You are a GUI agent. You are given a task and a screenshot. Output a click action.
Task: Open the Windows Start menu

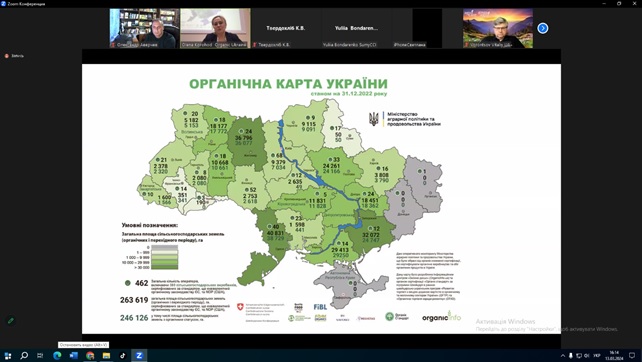pyautogui.click(x=8, y=355)
